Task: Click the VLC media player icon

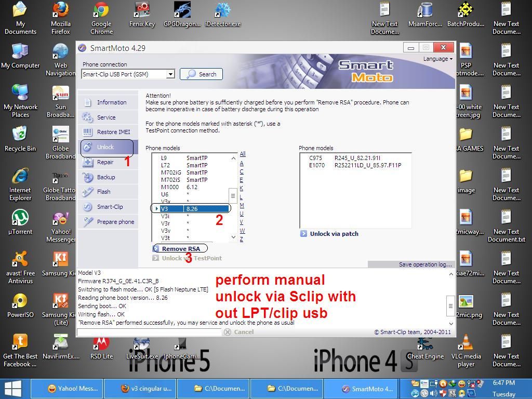Action: (466, 351)
